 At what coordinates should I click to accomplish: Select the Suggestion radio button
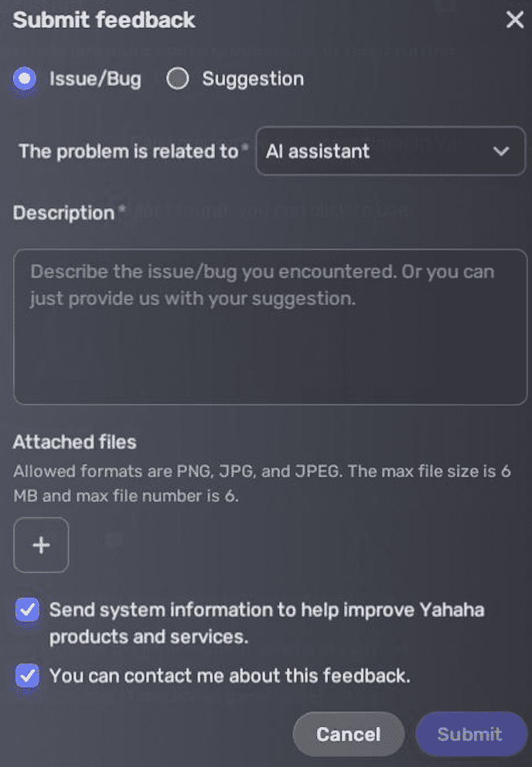pyautogui.click(x=178, y=79)
